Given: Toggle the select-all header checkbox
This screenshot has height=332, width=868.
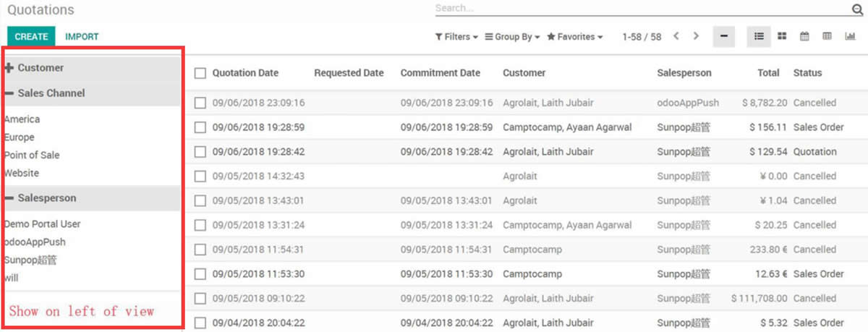Looking at the screenshot, I should coord(200,73).
